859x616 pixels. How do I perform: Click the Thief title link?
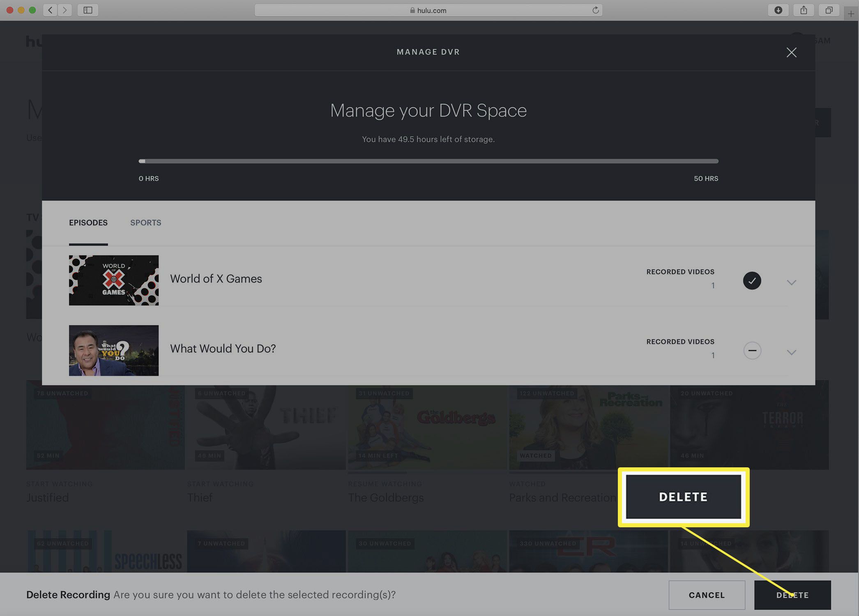click(200, 498)
